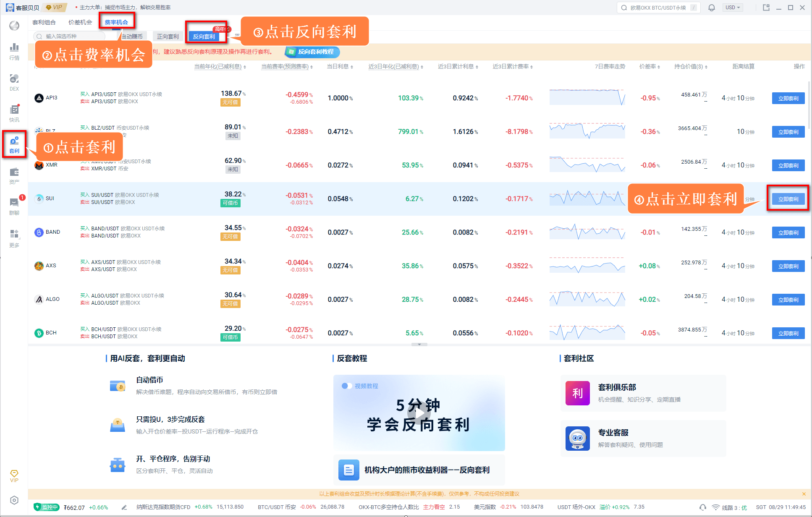Click the edit pencil icon in status bar
The width and height of the screenshot is (812, 517).
[124, 507]
